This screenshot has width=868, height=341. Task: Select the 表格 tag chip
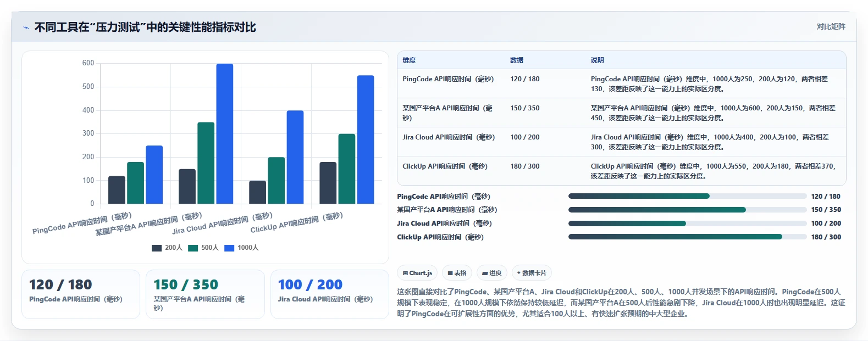457,273
